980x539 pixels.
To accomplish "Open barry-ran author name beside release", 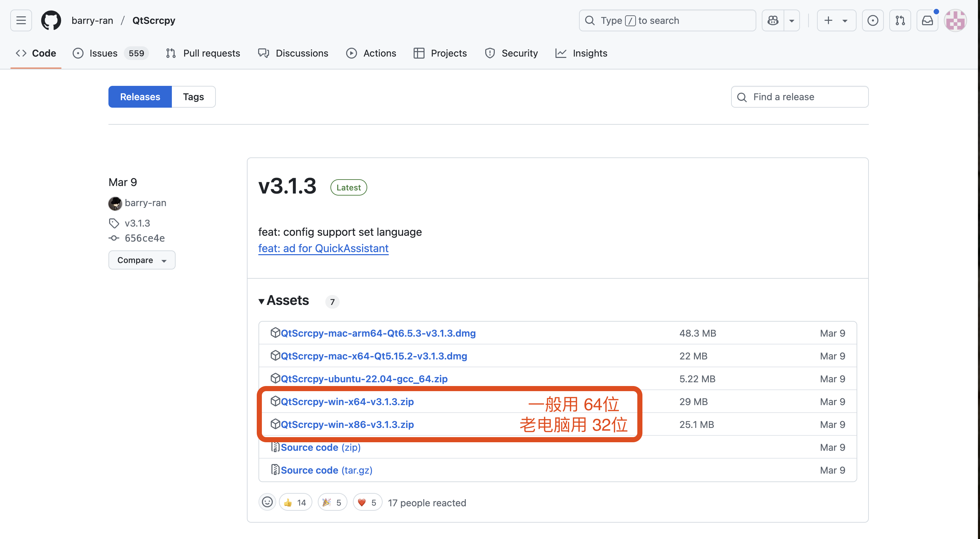I will [x=145, y=203].
